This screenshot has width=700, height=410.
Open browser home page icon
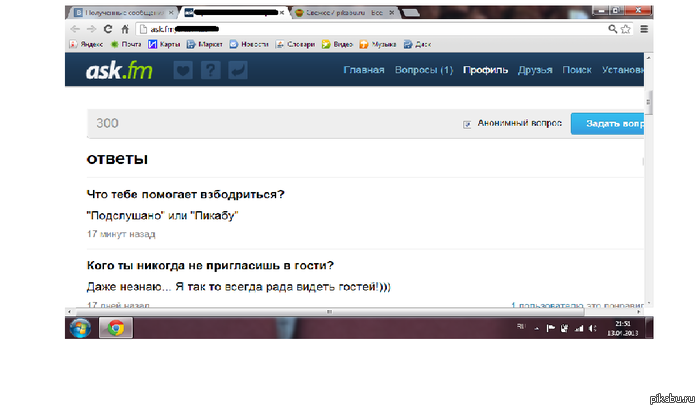coord(125,29)
